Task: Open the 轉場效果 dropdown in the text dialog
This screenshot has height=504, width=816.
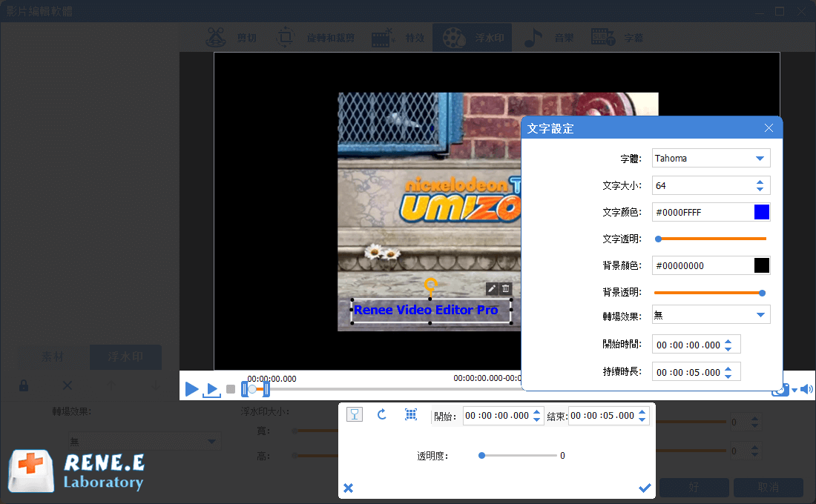Action: [711, 315]
